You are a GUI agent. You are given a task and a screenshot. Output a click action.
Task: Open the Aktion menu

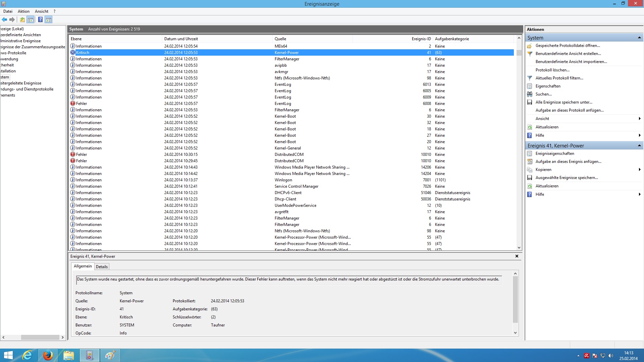pos(23,11)
